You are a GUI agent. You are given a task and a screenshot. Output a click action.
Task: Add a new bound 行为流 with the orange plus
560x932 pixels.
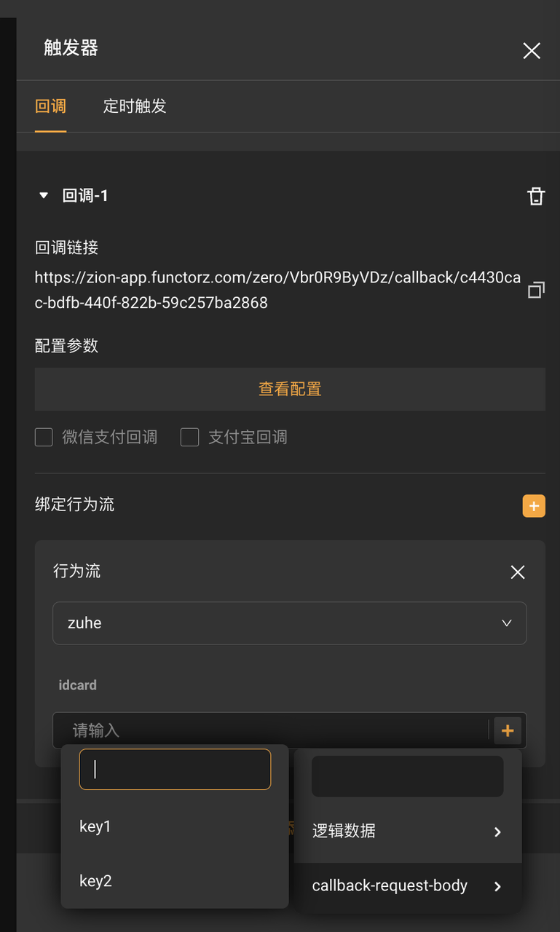coord(534,506)
